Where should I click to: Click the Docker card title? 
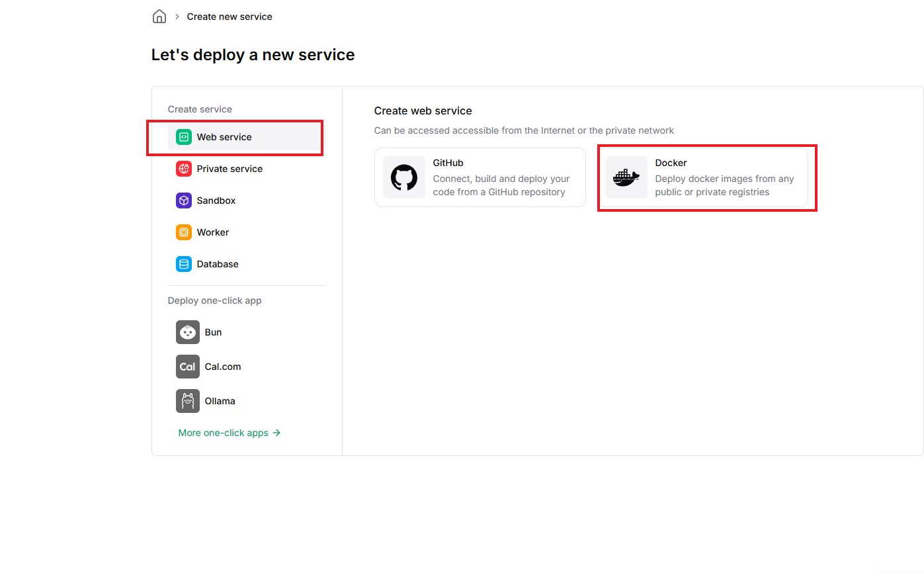pos(671,163)
